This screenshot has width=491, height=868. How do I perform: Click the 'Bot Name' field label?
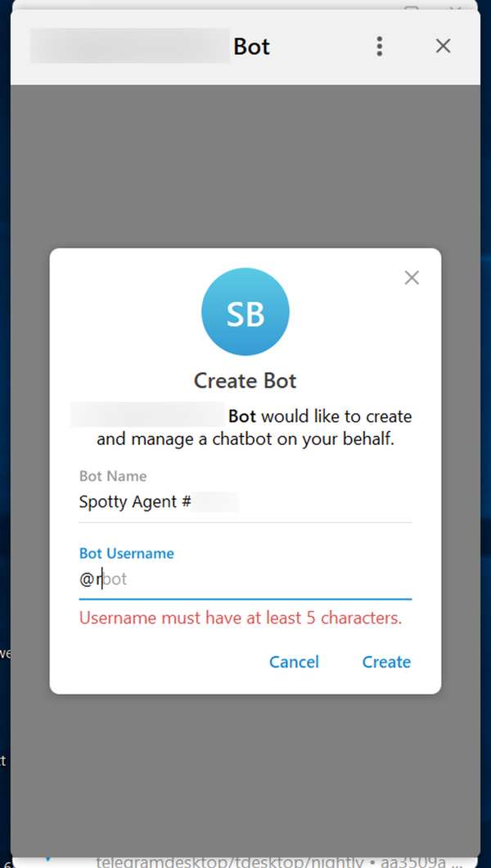click(113, 476)
